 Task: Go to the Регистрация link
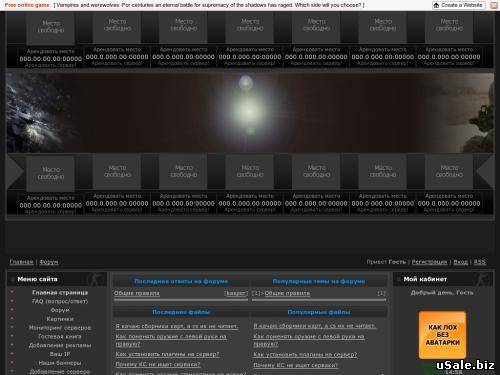(429, 262)
